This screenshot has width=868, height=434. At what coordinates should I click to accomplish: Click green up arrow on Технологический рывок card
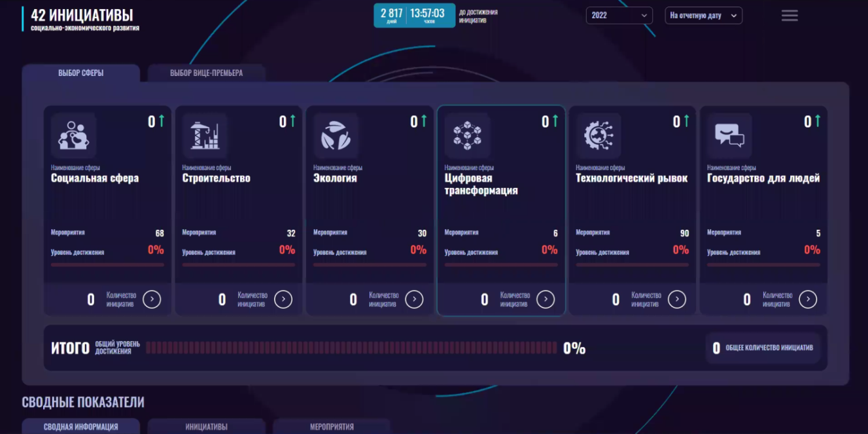pos(686,121)
